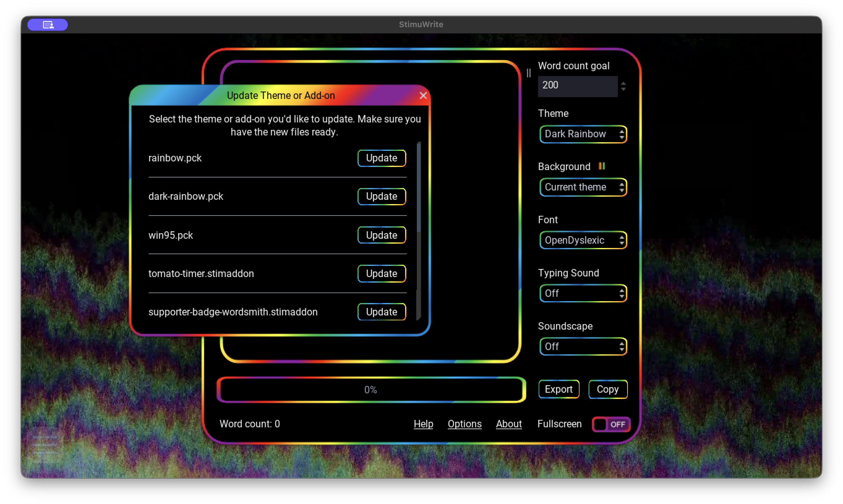This screenshot has height=504, width=843.
Task: Click the add-on list vertical scrollbar
Action: coord(418,187)
